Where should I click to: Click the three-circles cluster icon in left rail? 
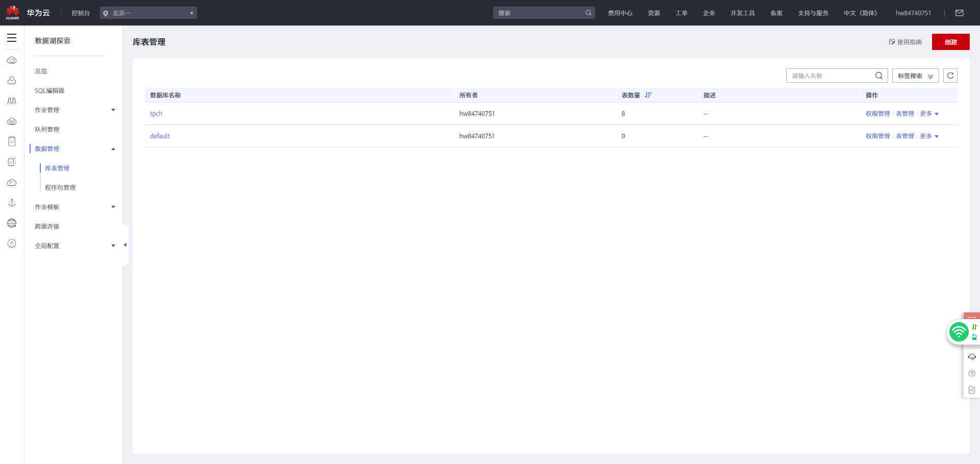coord(12,81)
